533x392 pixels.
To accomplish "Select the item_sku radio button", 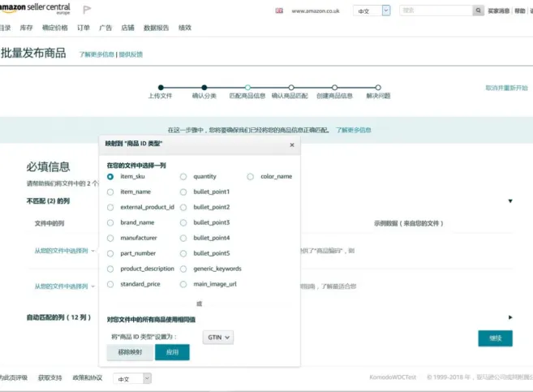I will click(110, 177).
